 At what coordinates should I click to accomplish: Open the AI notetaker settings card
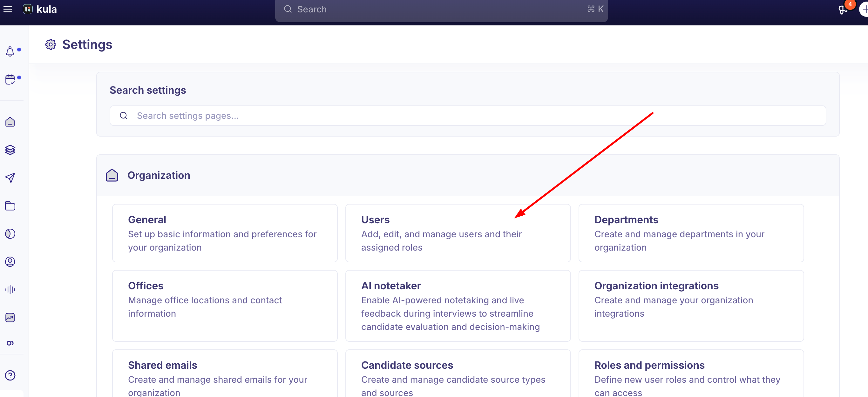click(x=458, y=306)
